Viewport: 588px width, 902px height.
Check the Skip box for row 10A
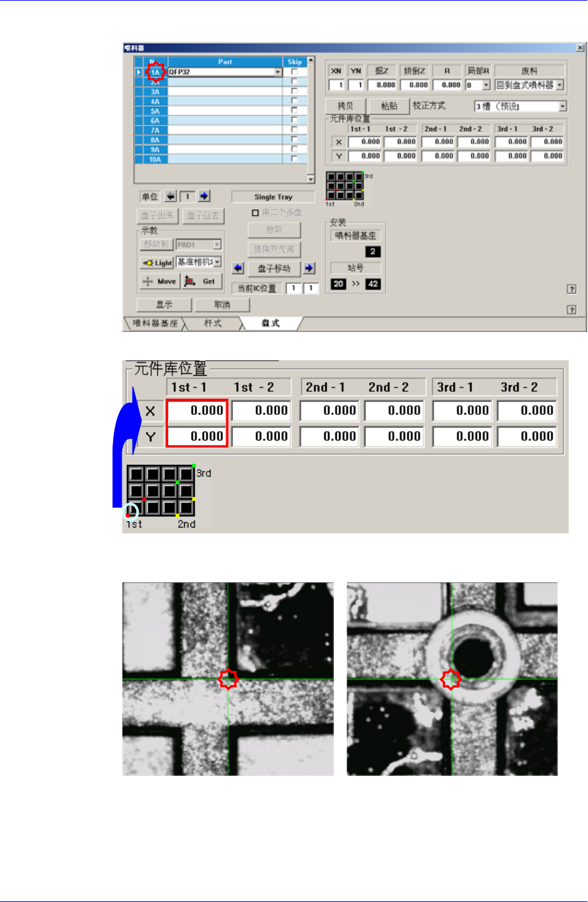click(x=295, y=159)
